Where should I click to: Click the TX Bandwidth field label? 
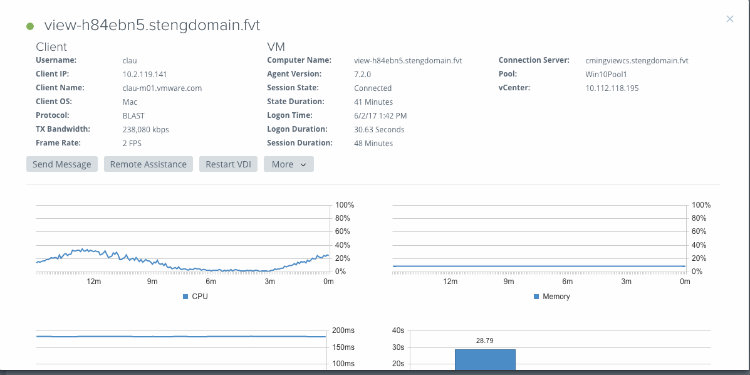[63, 129]
